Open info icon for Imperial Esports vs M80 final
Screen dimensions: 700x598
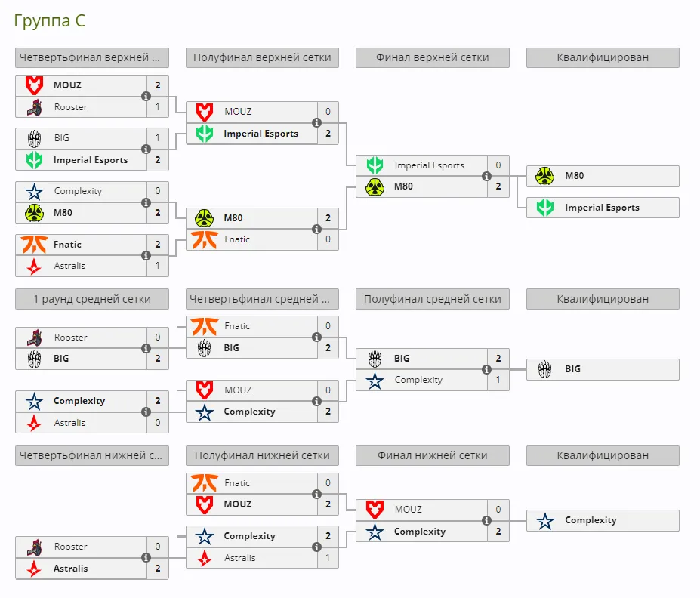point(486,176)
